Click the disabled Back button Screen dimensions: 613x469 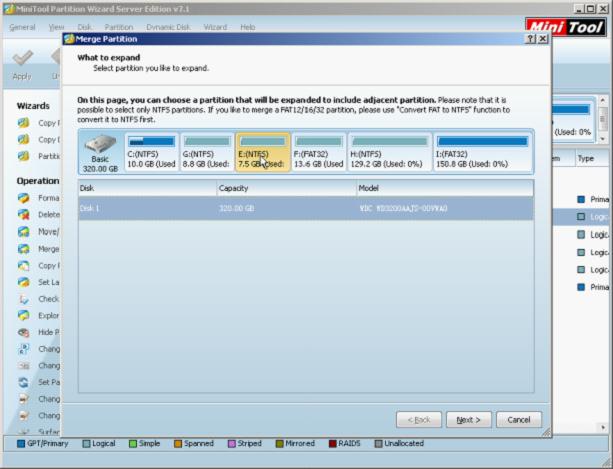(x=419, y=420)
